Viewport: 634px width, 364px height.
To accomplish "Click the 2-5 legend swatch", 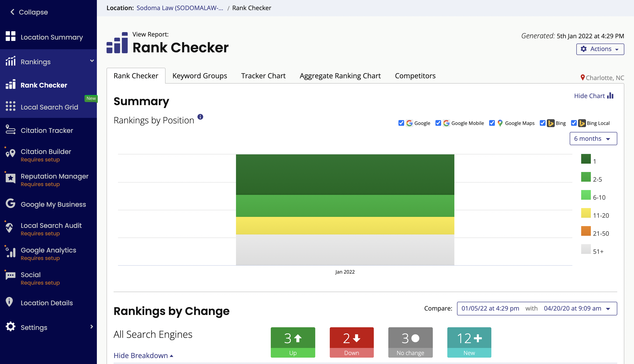I will pos(586,177).
